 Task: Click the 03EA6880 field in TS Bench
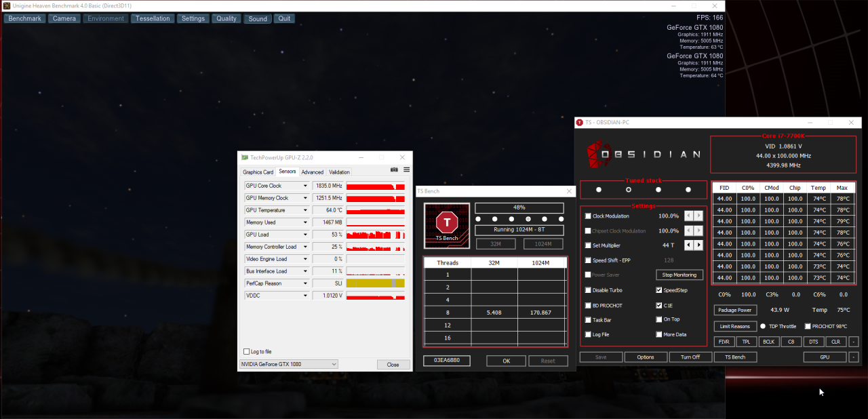pos(446,360)
